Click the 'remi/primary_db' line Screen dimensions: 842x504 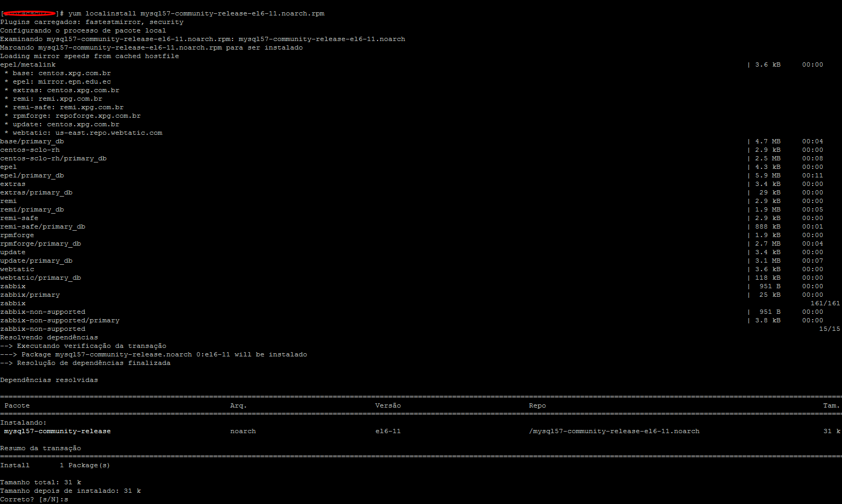coord(32,209)
